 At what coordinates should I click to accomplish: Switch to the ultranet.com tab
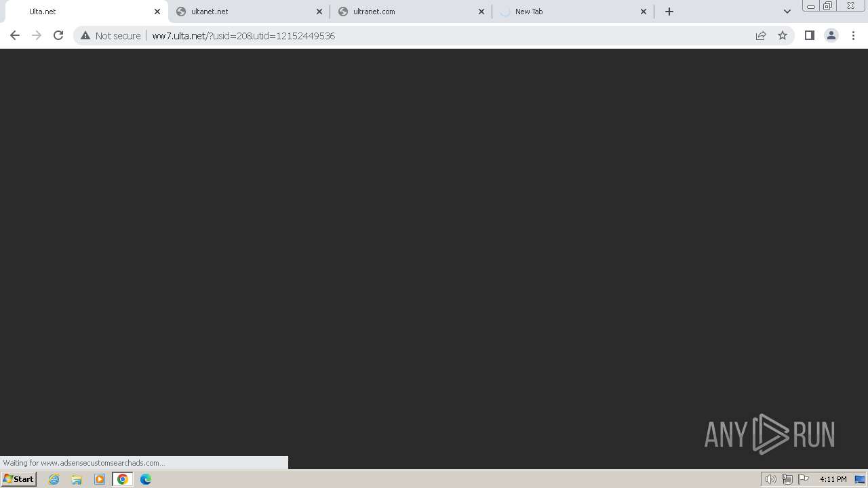click(x=411, y=12)
